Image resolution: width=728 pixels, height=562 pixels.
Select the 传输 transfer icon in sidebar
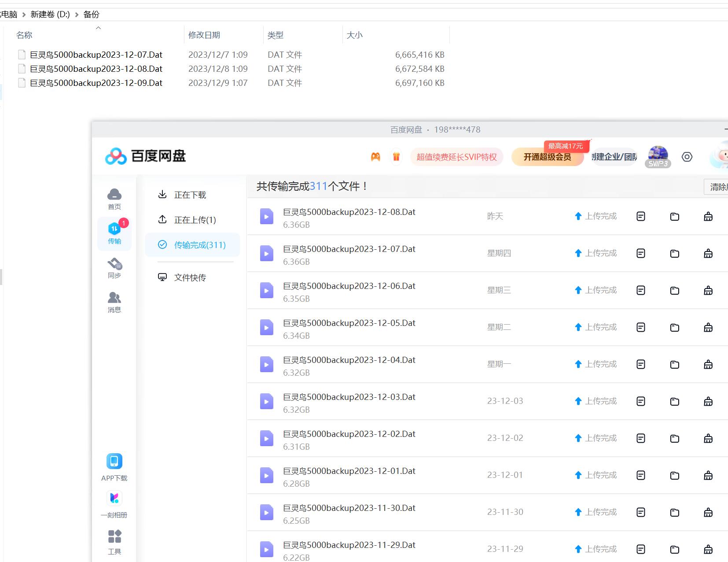point(114,233)
